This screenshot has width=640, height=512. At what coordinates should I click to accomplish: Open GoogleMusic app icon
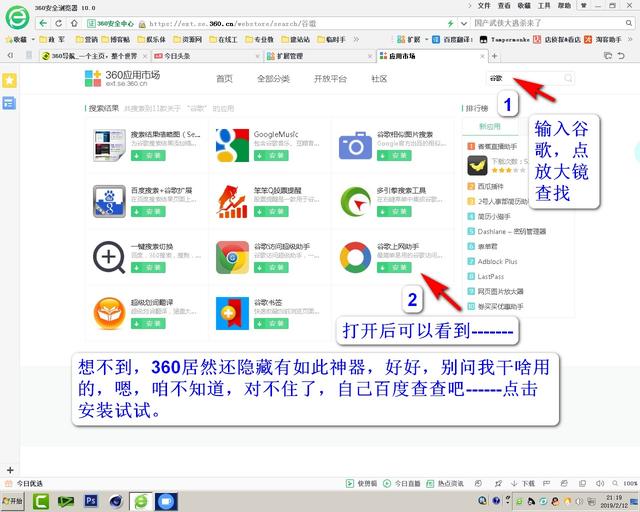(x=232, y=145)
